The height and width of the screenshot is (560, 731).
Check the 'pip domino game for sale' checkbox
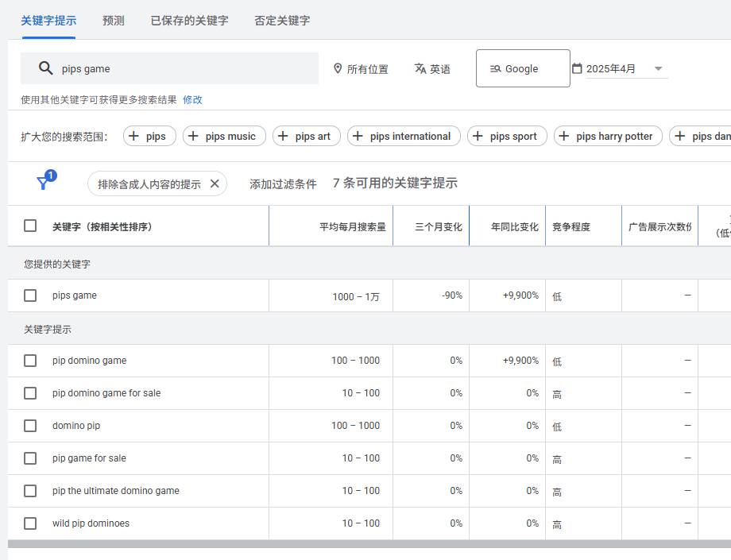point(30,393)
